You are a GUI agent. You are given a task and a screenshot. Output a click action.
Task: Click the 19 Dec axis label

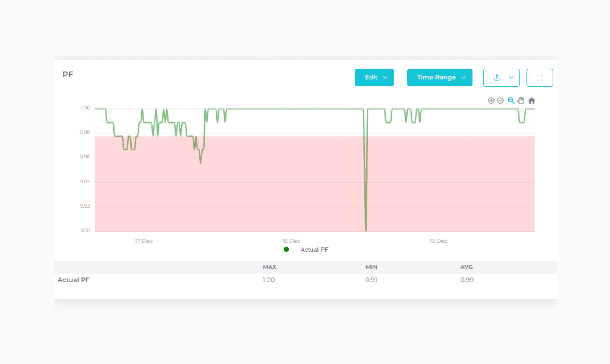[x=438, y=241]
